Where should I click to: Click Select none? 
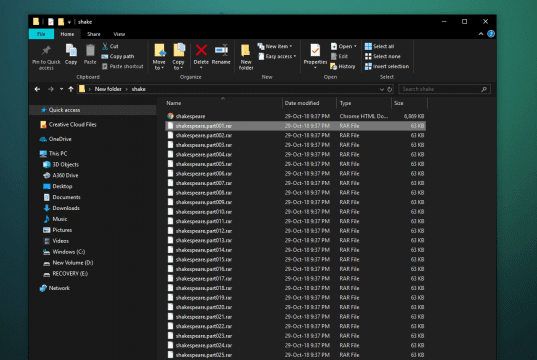pyautogui.click(x=383, y=56)
